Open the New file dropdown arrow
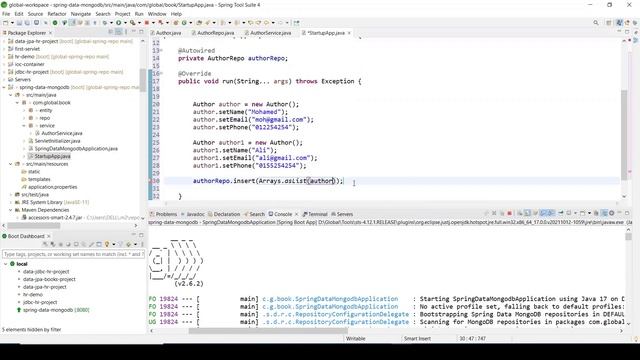 [12, 23]
